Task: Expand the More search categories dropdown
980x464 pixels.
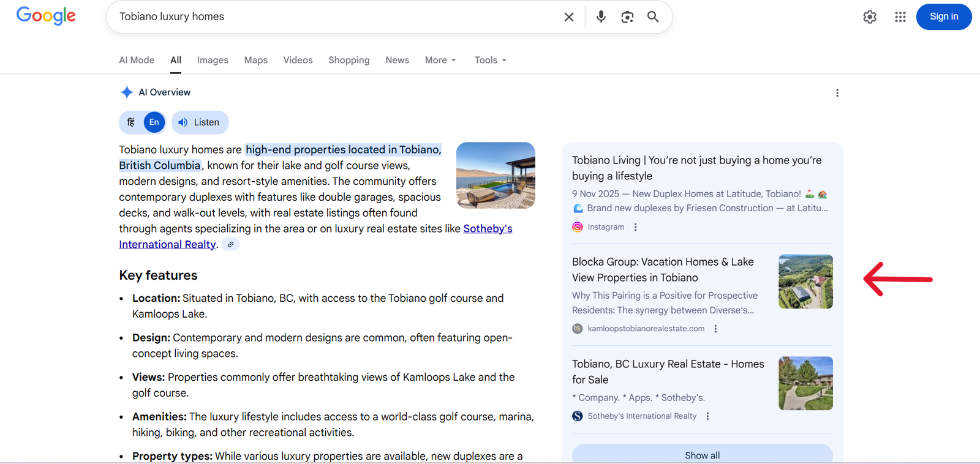Action: pos(440,60)
